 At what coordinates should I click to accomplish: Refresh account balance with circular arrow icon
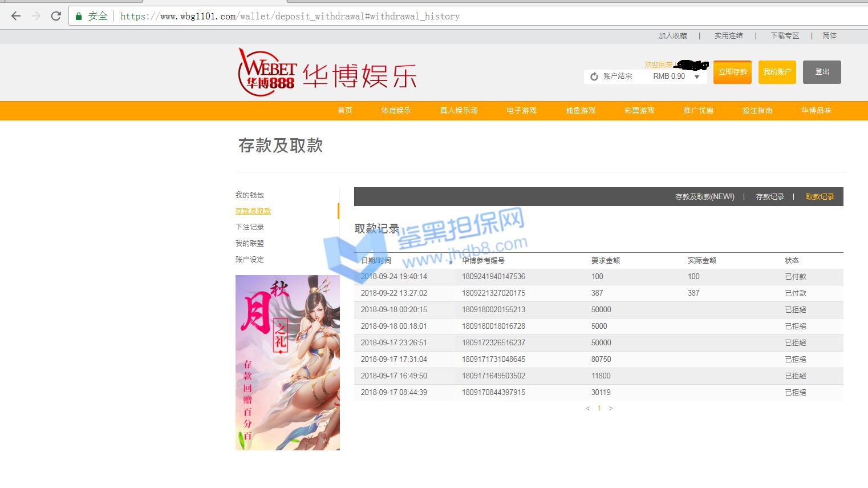pos(594,76)
